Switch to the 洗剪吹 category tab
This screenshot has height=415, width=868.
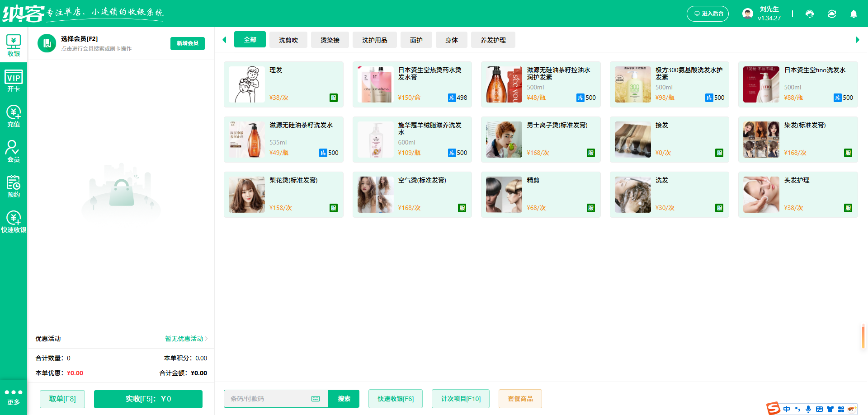point(288,40)
